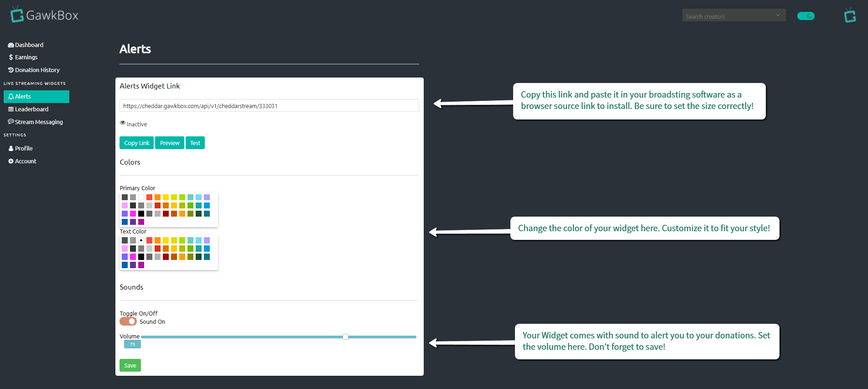Pick the maroon dark red swatch under Primary Color
868x389 pixels.
click(x=166, y=214)
